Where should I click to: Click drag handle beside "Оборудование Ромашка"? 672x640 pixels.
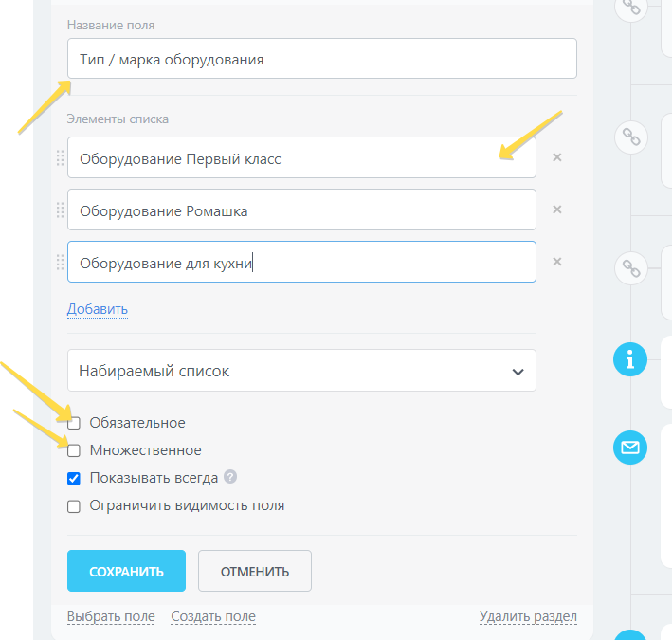(x=61, y=210)
